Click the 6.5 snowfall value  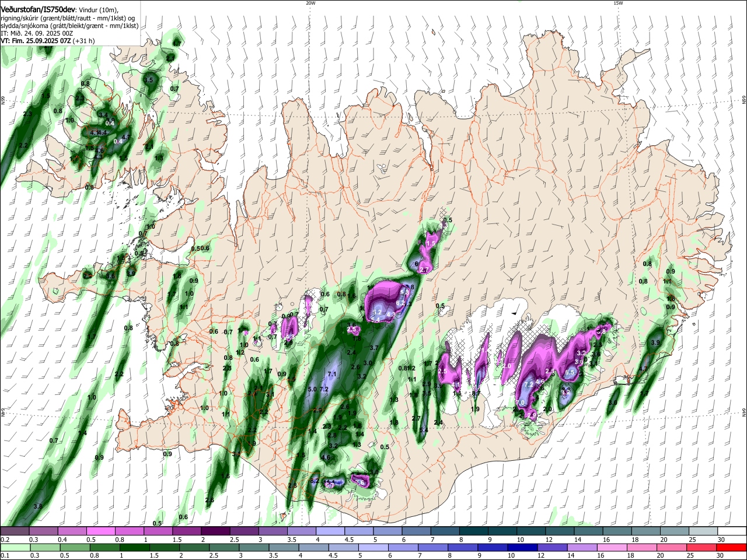pos(571,372)
